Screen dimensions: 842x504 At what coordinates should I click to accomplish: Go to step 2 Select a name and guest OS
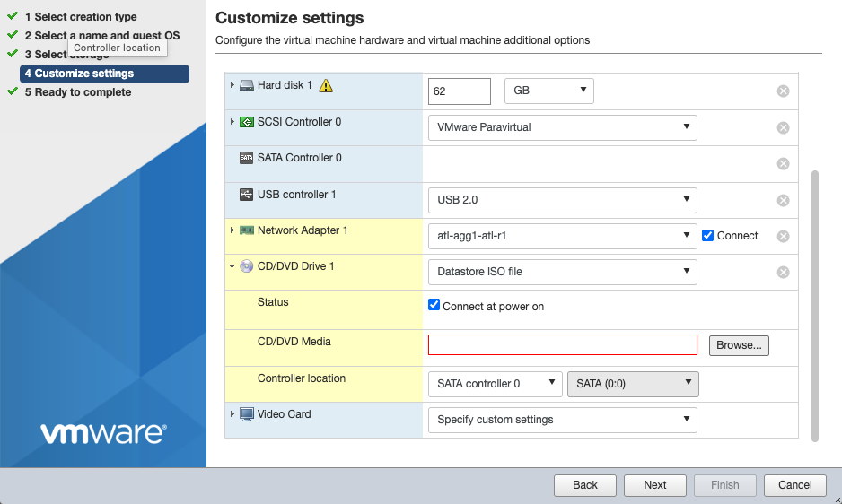click(x=102, y=36)
